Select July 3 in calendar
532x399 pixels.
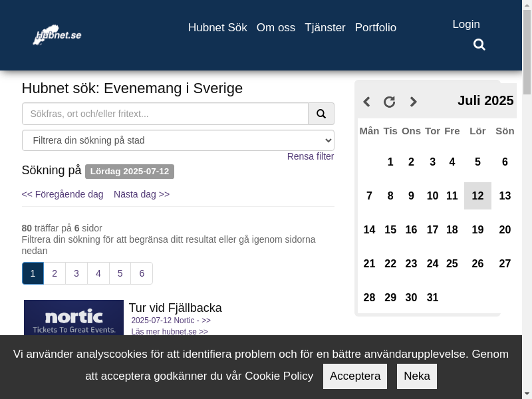tap(433, 162)
